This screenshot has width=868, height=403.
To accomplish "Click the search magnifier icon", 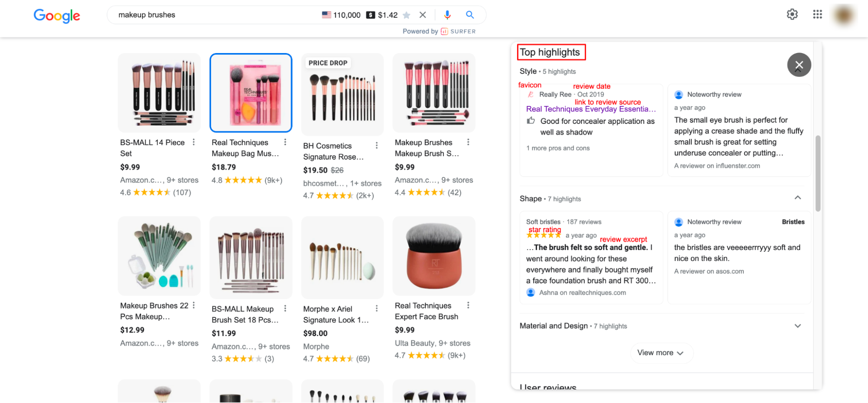I will pos(470,15).
